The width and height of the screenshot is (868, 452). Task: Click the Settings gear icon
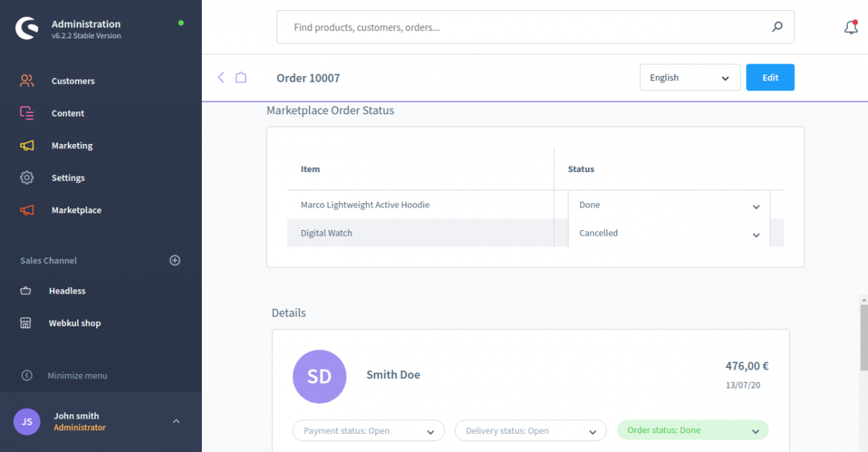point(27,177)
